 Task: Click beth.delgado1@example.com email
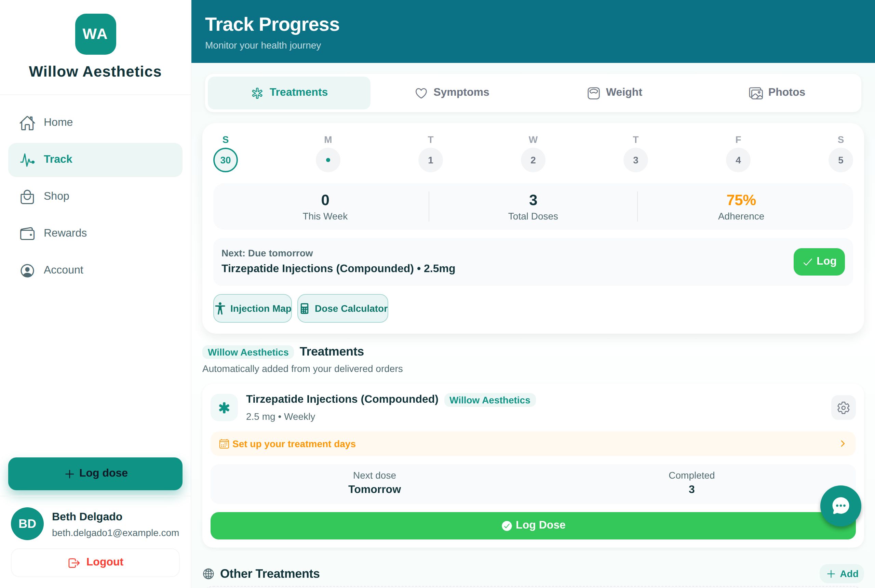click(116, 533)
